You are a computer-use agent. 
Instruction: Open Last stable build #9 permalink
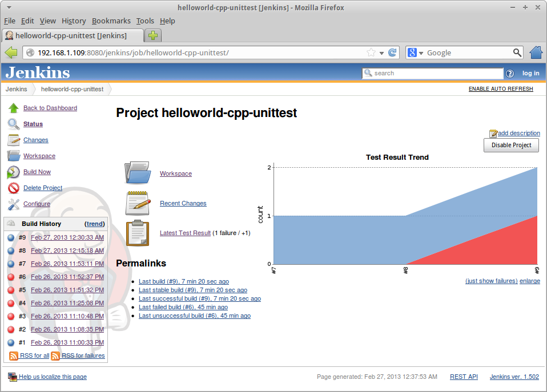coord(193,290)
